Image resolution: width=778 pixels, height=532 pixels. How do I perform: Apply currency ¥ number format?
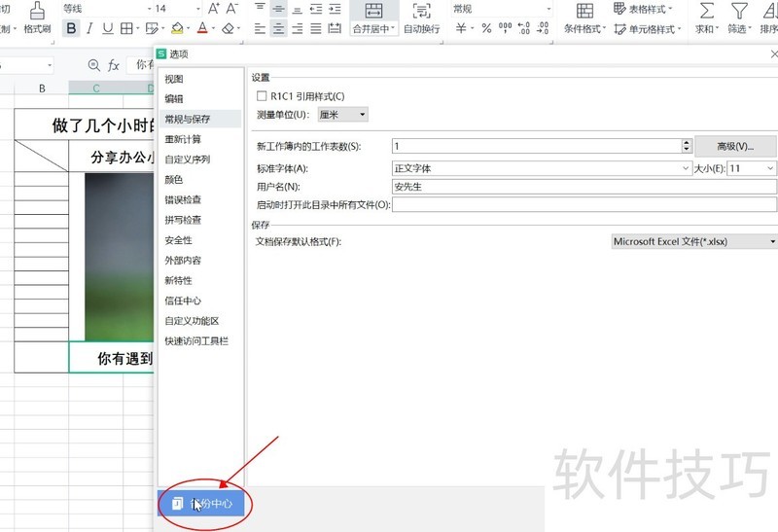coord(461,28)
